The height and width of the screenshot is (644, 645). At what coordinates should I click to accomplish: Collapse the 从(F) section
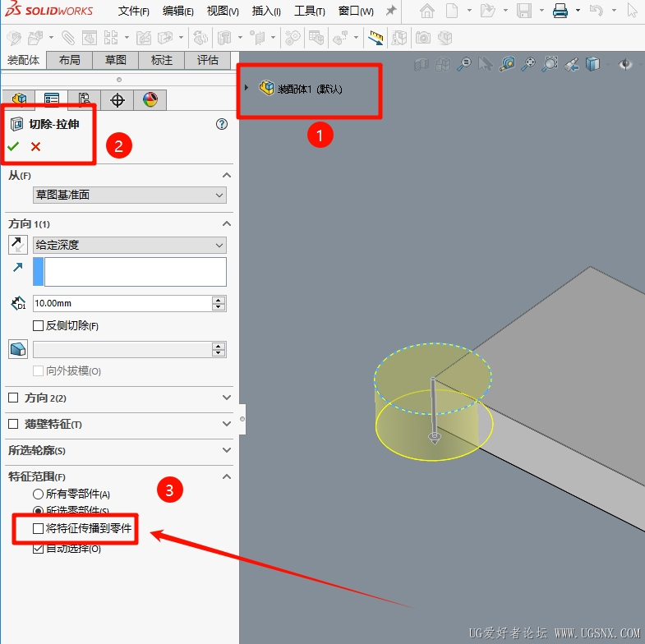point(227,175)
